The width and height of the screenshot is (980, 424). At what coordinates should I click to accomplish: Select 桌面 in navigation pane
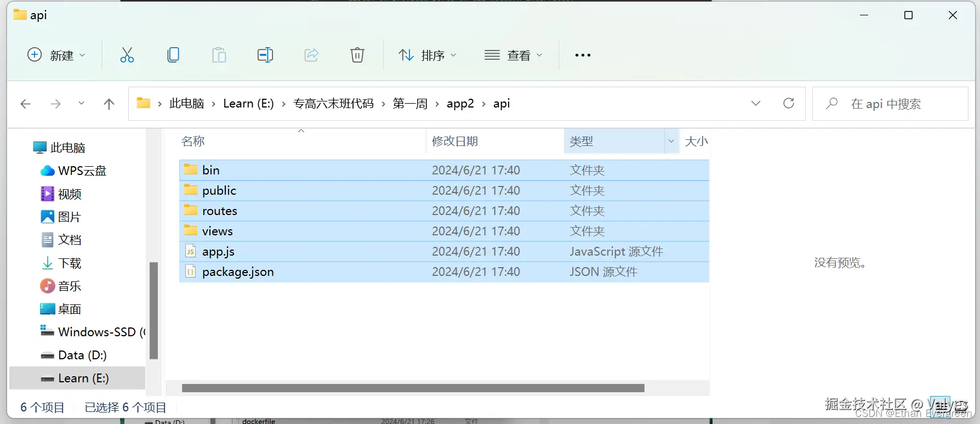click(x=70, y=309)
